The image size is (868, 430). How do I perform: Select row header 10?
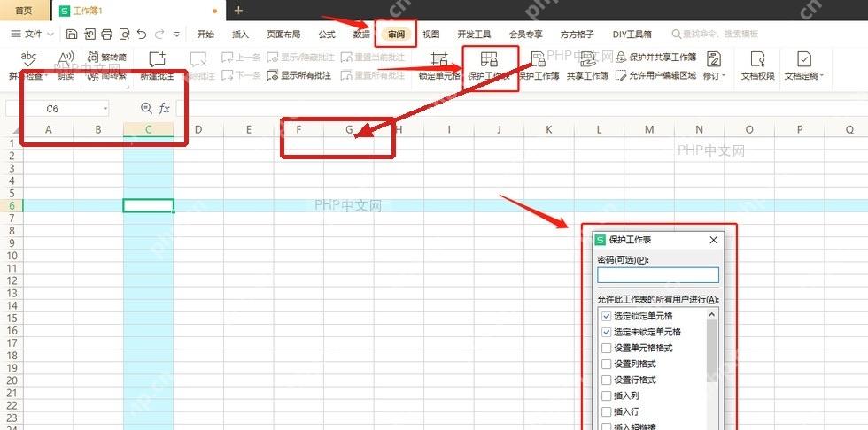click(x=11, y=256)
